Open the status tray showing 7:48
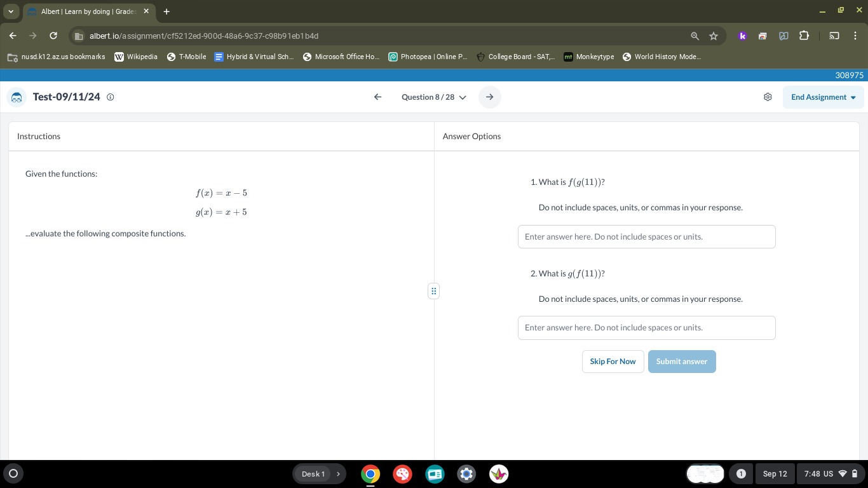The height and width of the screenshot is (488, 868). coord(831,474)
